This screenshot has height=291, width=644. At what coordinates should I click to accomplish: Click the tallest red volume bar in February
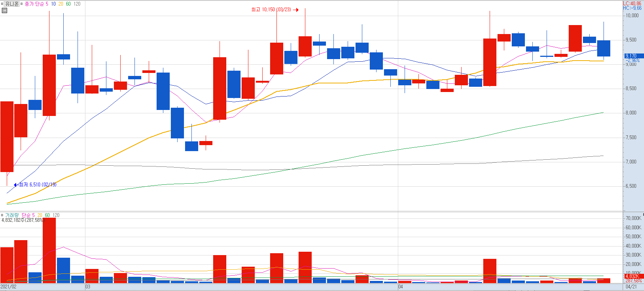click(49, 250)
